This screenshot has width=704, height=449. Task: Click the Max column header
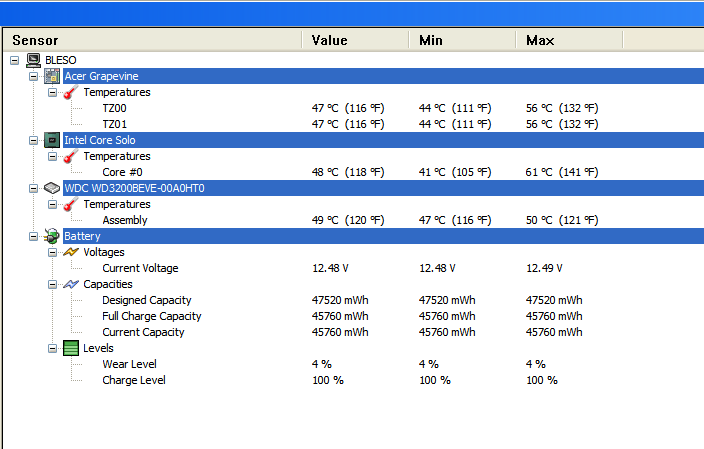[569, 40]
